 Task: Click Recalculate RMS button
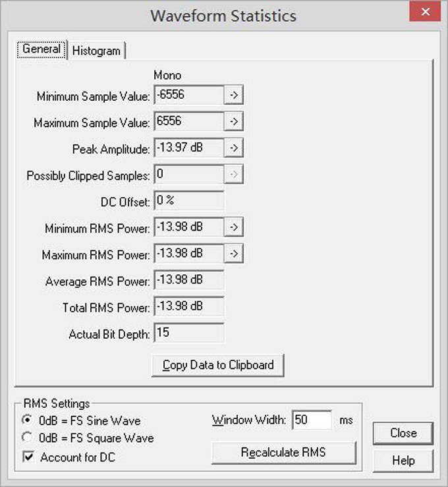click(x=283, y=453)
